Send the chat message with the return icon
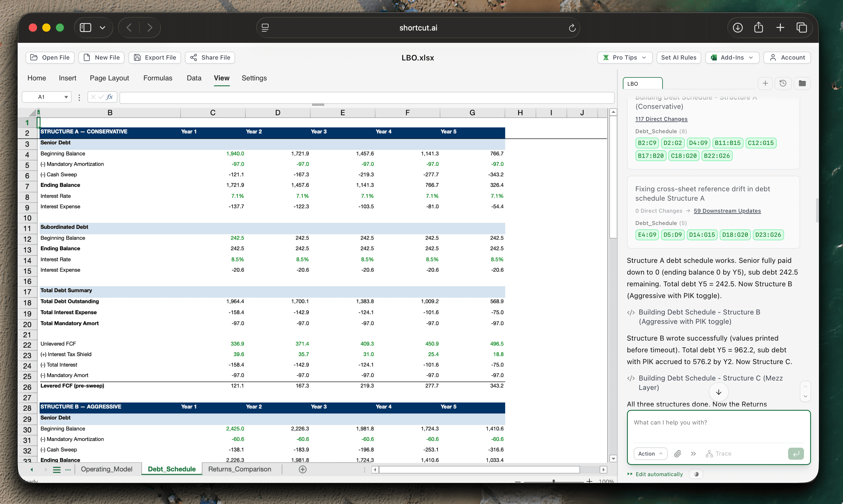The height and width of the screenshot is (504, 843). pyautogui.click(x=796, y=454)
